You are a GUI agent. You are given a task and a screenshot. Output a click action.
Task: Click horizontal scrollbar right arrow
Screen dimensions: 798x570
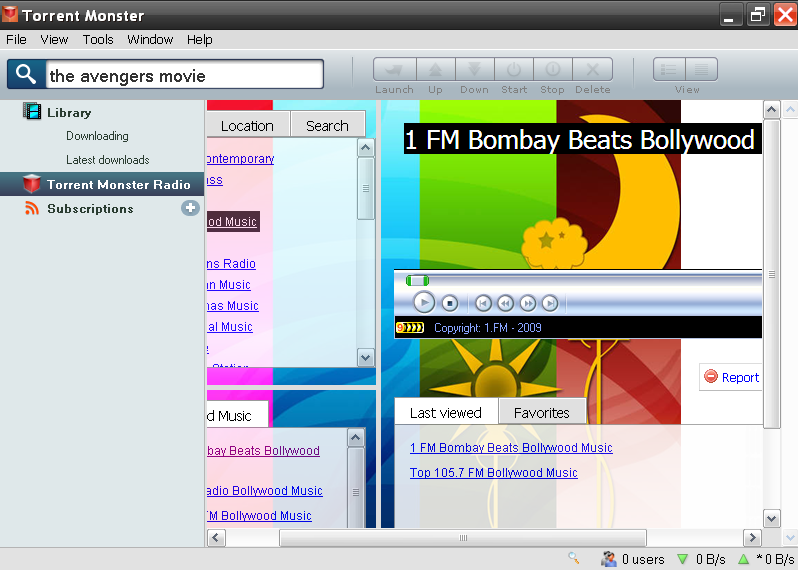click(x=752, y=537)
